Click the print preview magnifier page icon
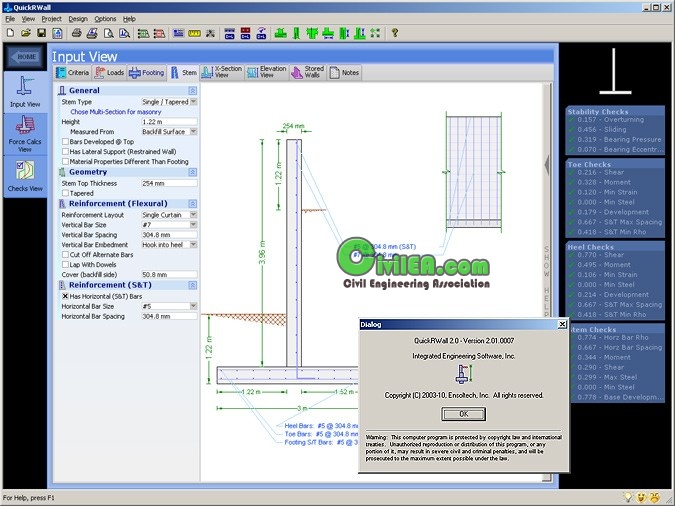Screen dimensions: 675x506 pos(108,33)
